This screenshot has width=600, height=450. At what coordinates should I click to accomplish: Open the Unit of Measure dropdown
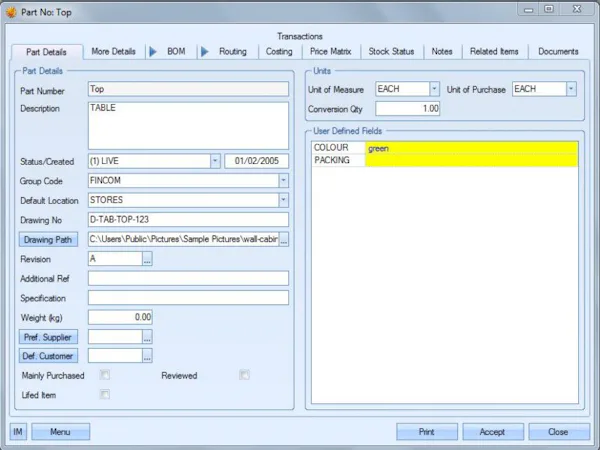(x=434, y=89)
